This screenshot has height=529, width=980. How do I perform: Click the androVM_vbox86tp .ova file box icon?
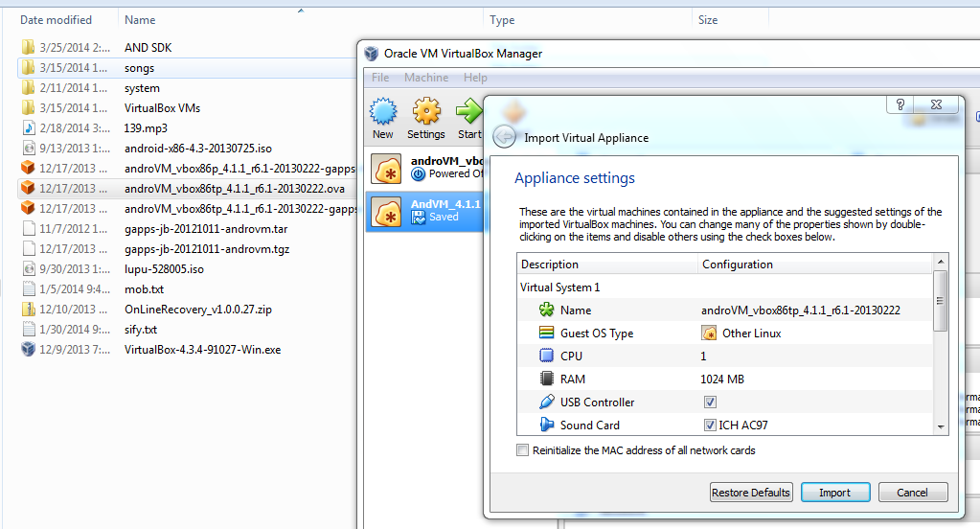click(x=28, y=188)
